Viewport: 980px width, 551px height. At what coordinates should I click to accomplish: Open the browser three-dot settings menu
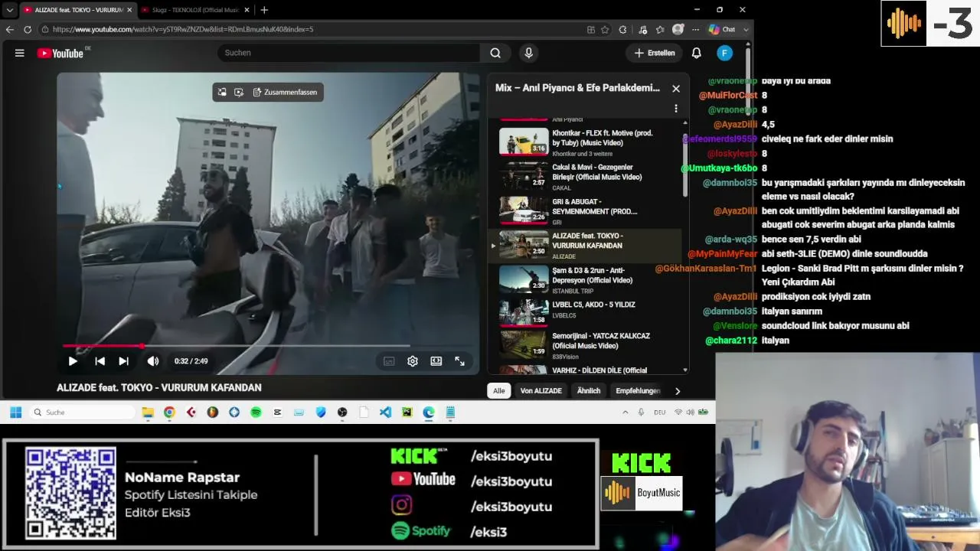pos(695,29)
